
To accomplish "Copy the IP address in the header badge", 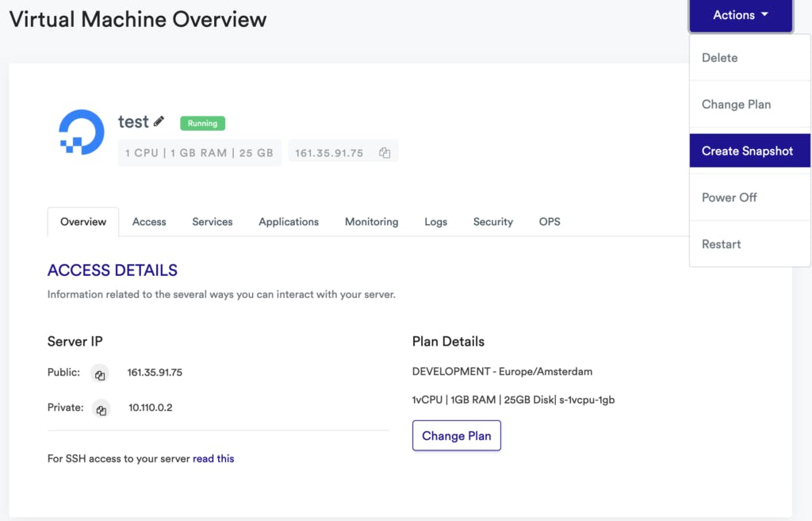I will tap(385, 153).
